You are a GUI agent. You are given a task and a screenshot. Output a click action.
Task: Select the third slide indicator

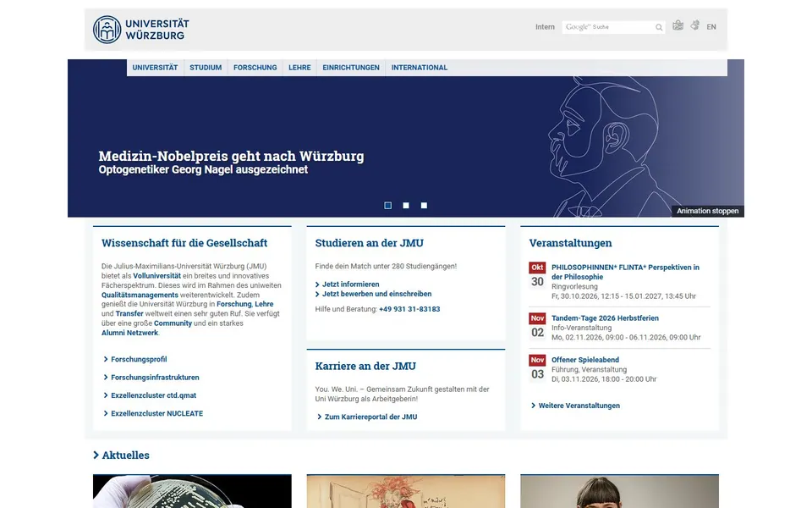coord(424,205)
